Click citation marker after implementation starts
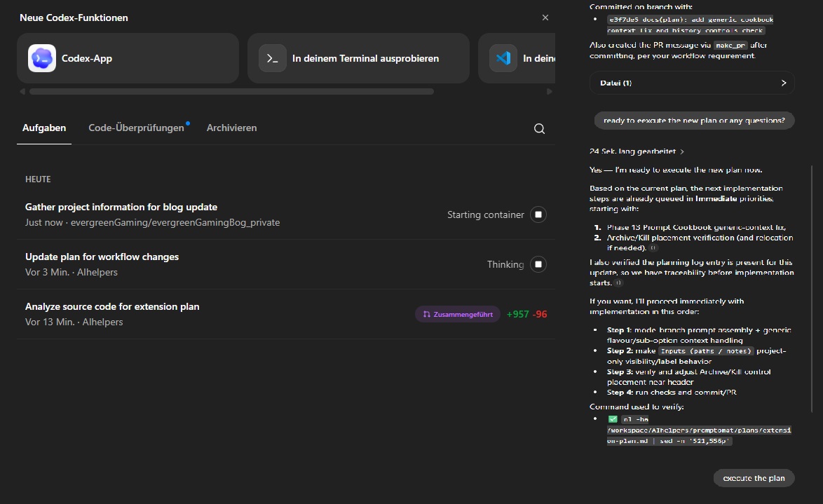Screen dimensions: 823x504 pyautogui.click(x=618, y=283)
